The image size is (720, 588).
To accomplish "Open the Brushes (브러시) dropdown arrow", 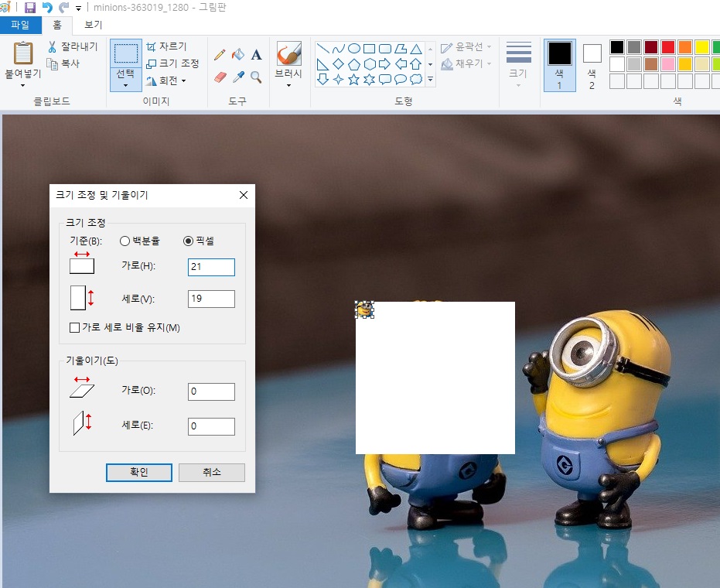I will point(288,85).
